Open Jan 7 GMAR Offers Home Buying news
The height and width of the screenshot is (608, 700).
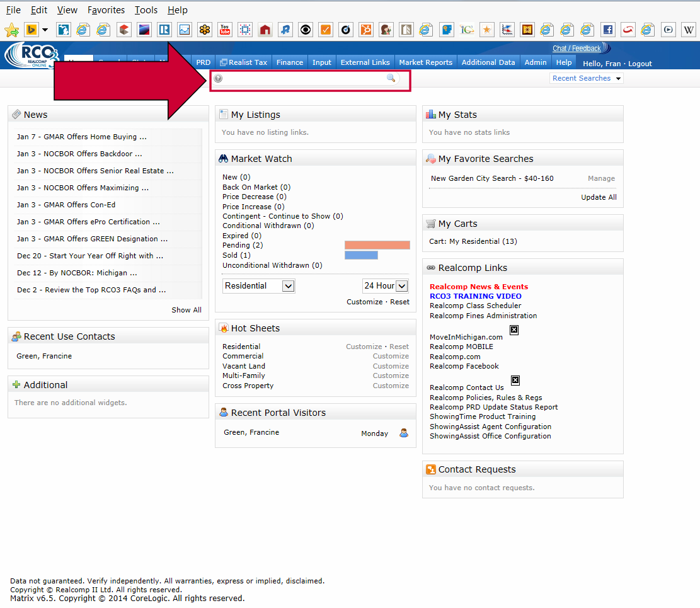point(82,137)
